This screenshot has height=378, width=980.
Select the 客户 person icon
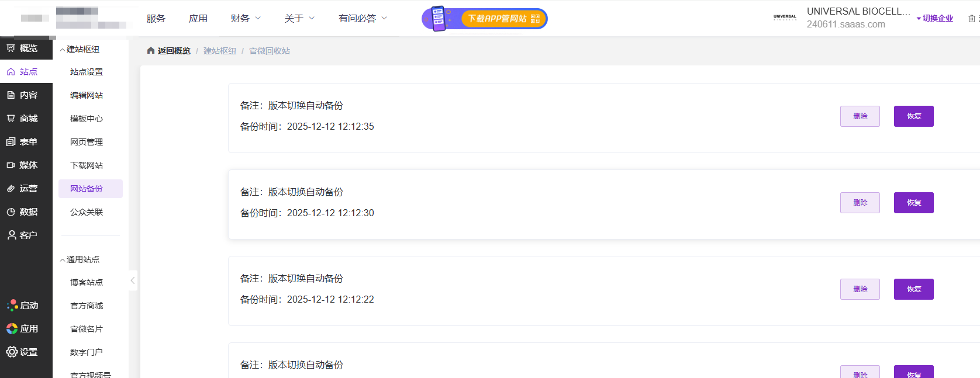[11, 235]
